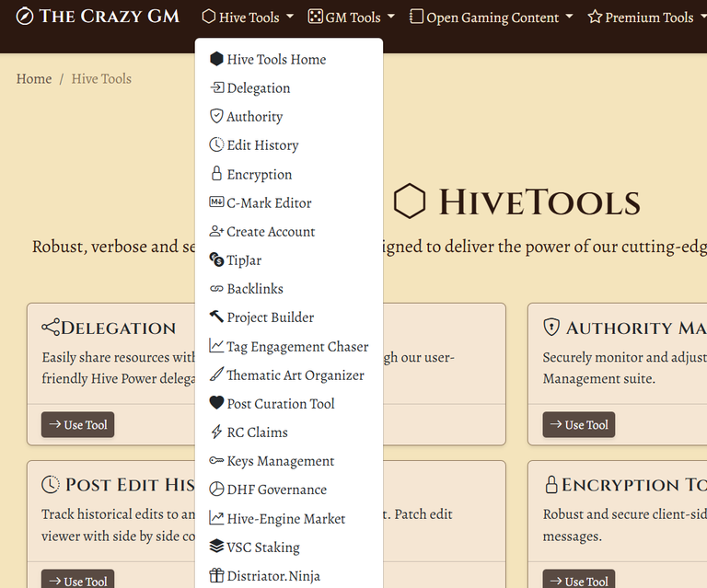Click the shield check icon beside Authority
707x588 pixels.
[x=216, y=116]
